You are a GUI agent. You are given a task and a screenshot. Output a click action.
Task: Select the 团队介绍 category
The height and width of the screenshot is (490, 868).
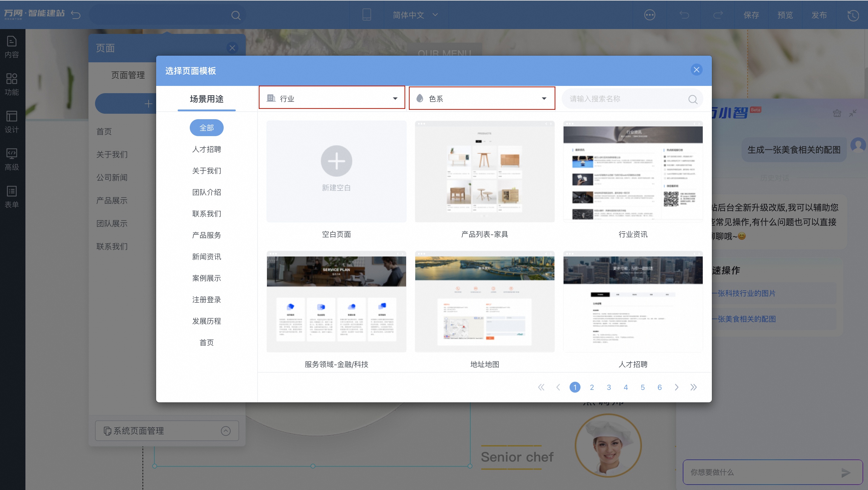pyautogui.click(x=206, y=192)
